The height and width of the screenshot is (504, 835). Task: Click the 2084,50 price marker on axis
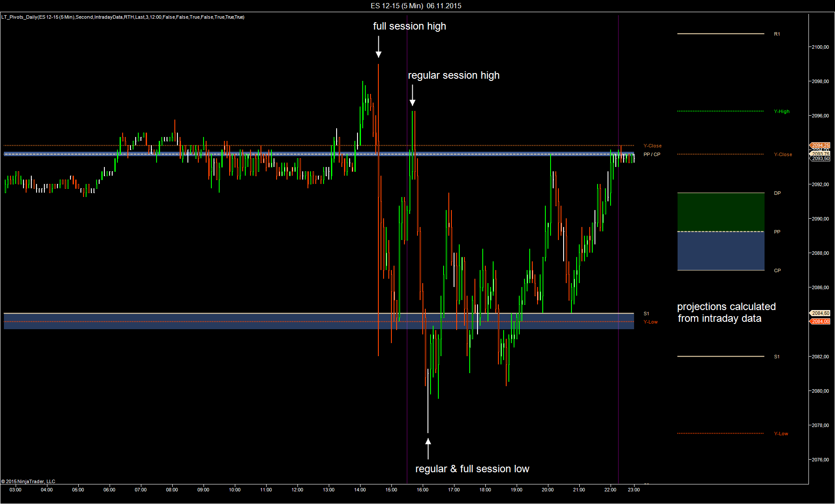click(820, 313)
